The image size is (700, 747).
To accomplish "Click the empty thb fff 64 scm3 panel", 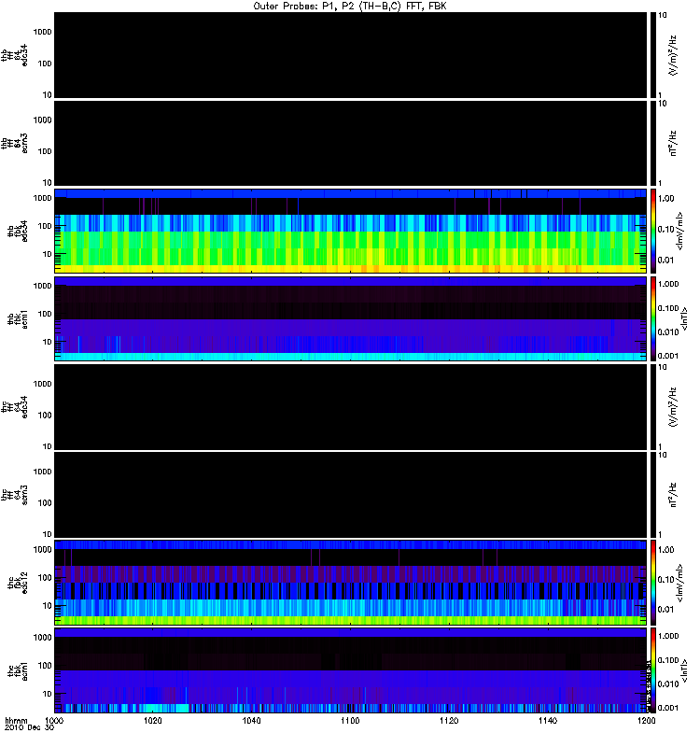I will 350,143.
